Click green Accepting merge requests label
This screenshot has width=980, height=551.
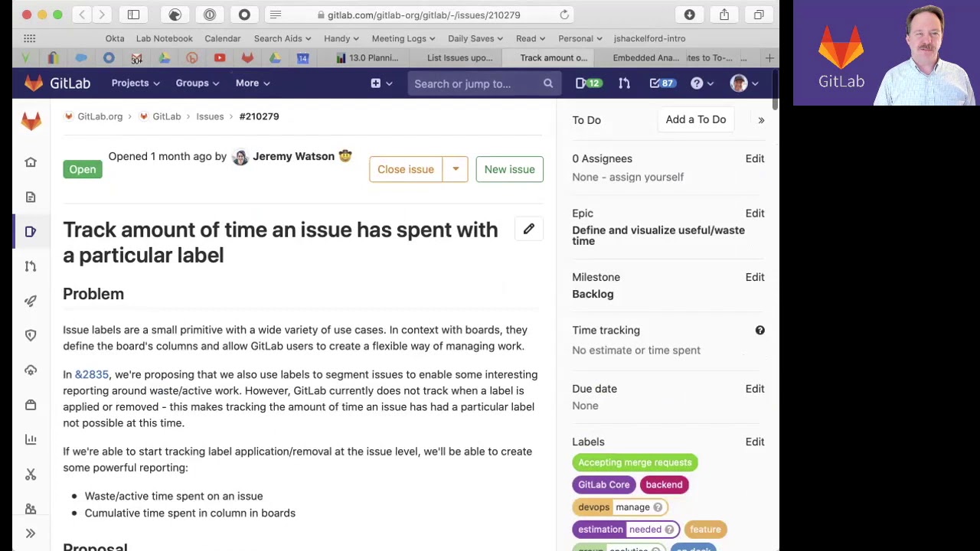pyautogui.click(x=635, y=462)
